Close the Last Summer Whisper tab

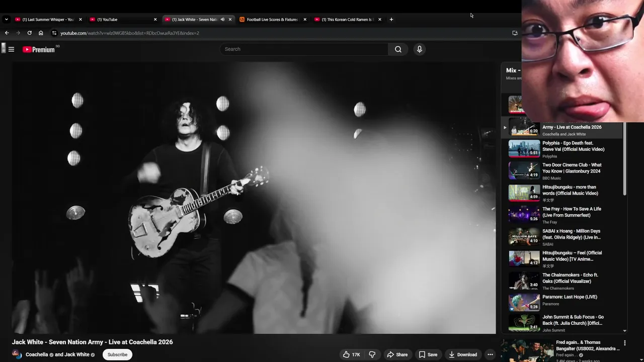[x=80, y=20]
